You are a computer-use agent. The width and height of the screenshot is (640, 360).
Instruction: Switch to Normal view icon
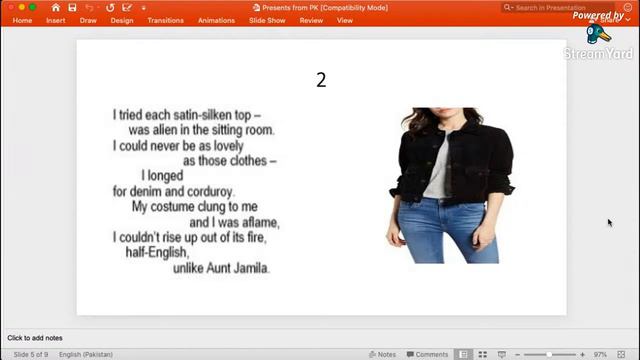pyautogui.click(x=463, y=354)
